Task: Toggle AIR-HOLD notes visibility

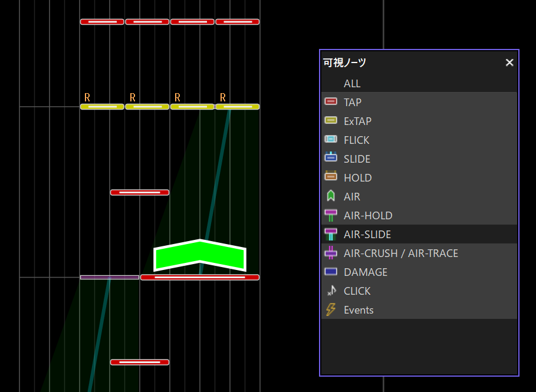Action: coord(419,215)
